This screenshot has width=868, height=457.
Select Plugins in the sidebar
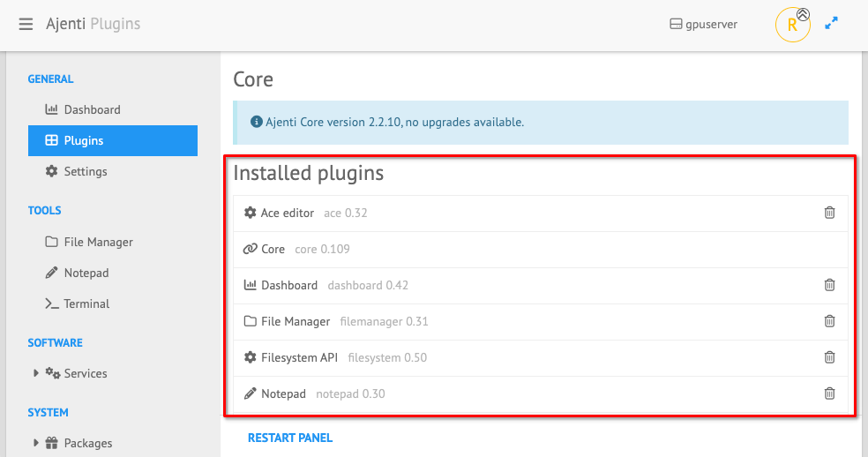[x=112, y=140]
